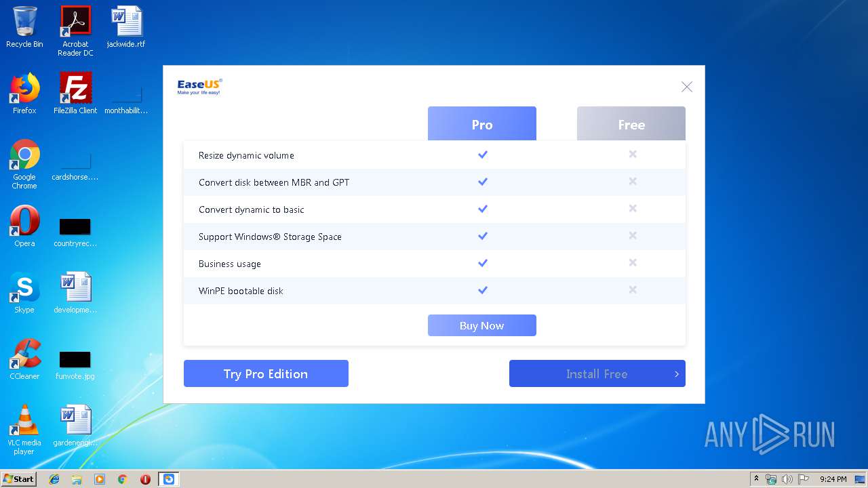This screenshot has width=868, height=488.
Task: Click the 'Resize dynamic volume' feature text
Action: [x=246, y=155]
